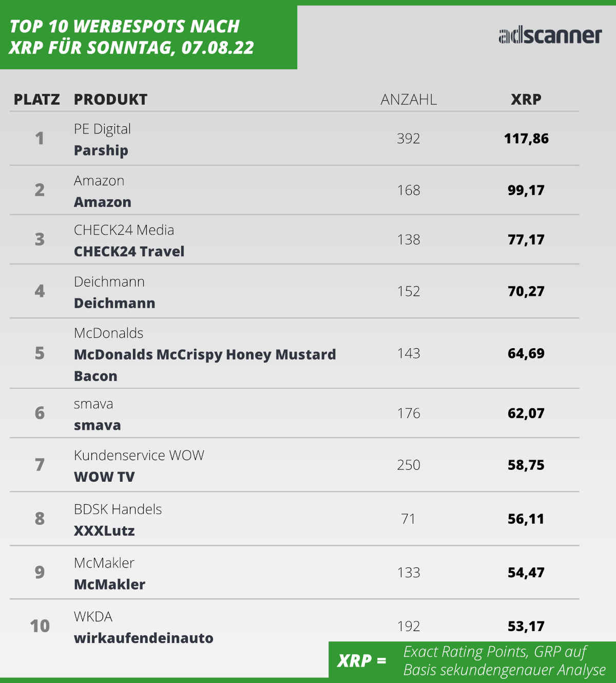
Task: Click the WOW TV product entry
Action: [x=104, y=477]
